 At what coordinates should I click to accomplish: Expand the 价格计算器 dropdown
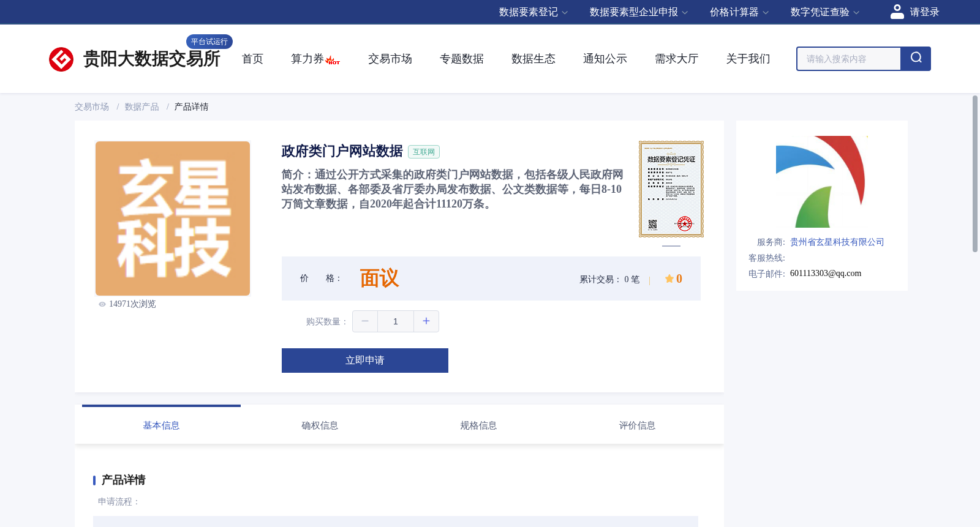pyautogui.click(x=739, y=12)
